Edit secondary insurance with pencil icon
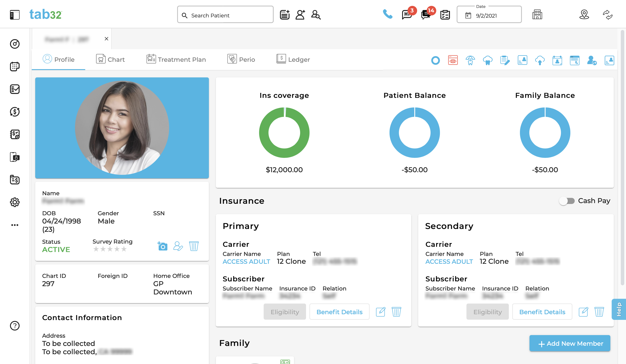This screenshot has width=626, height=364. 583,312
